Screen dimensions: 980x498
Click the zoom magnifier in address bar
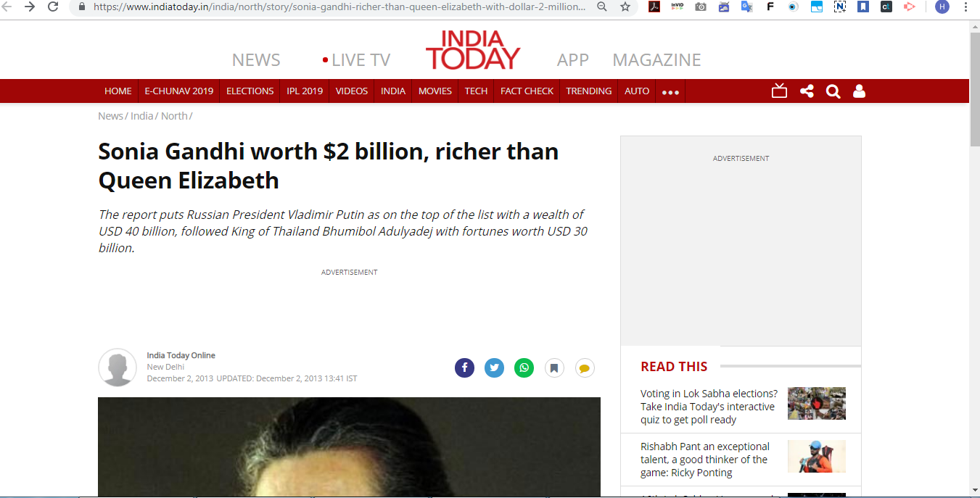(x=602, y=7)
